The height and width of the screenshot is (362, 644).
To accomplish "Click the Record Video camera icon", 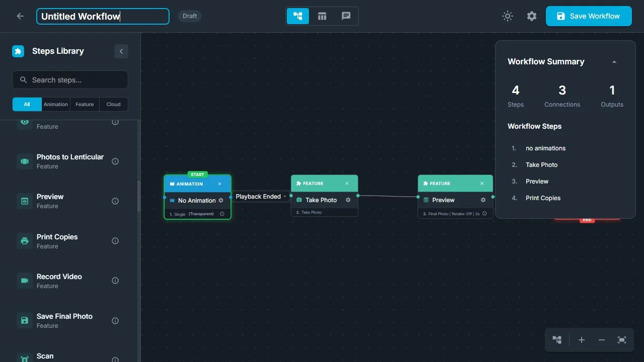I will (25, 281).
